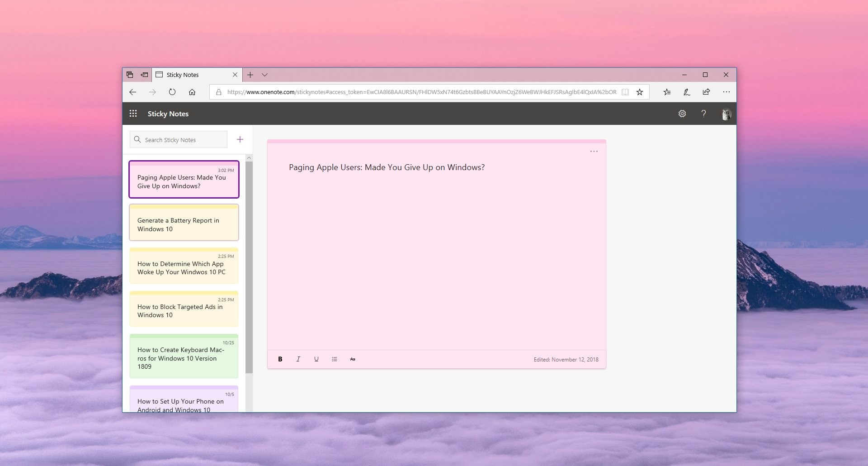Show tab previews chevron
Screen dimensions: 868x466
point(265,75)
